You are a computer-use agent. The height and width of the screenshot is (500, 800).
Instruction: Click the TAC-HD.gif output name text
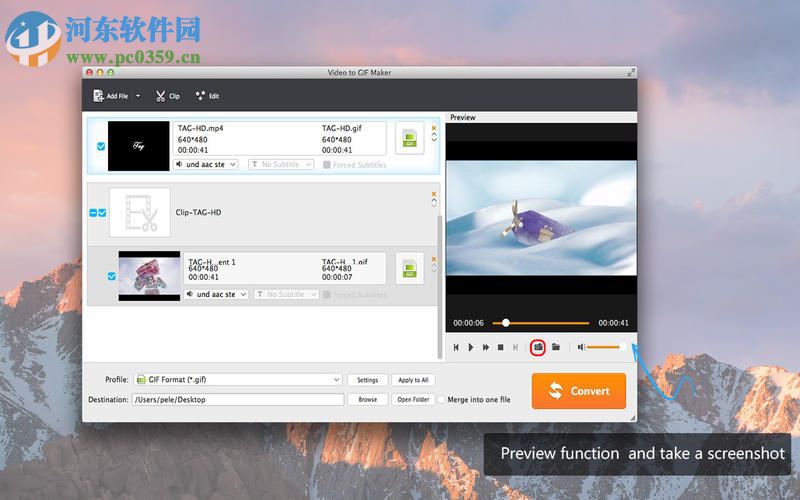click(x=342, y=129)
